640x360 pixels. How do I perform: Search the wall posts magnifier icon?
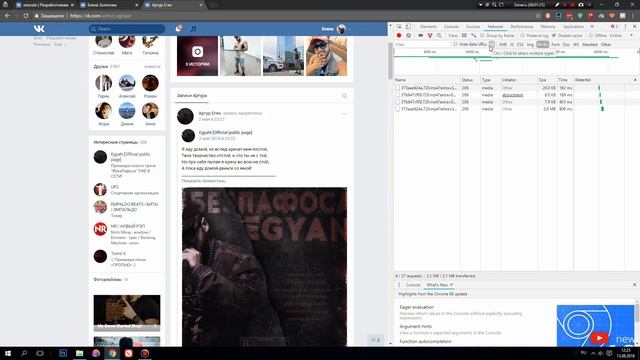coord(344,96)
